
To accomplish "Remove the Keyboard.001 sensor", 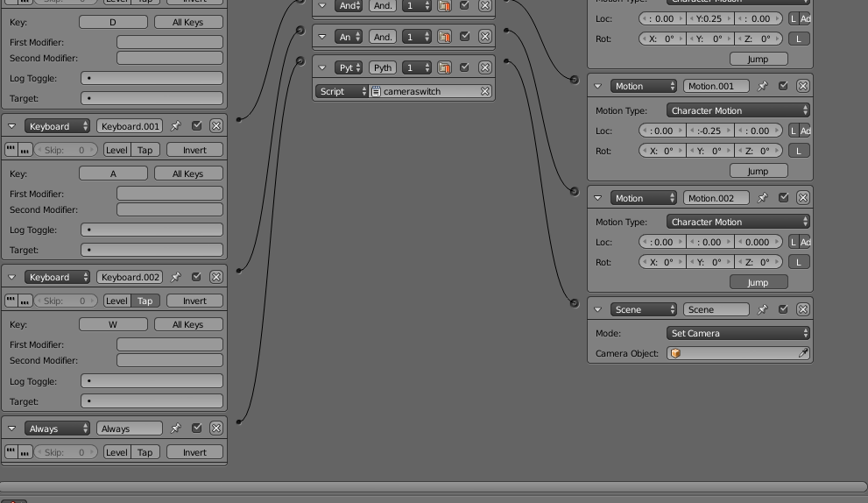I will 216,126.
